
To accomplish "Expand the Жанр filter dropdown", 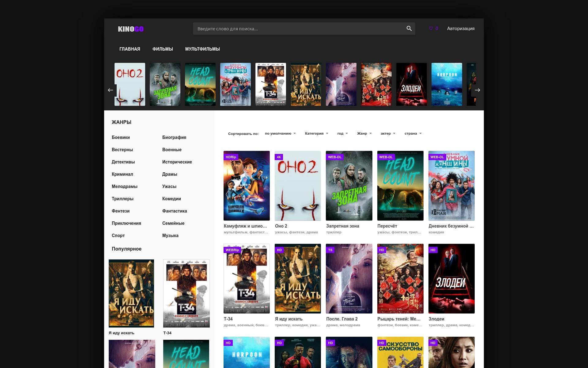I will pos(364,133).
